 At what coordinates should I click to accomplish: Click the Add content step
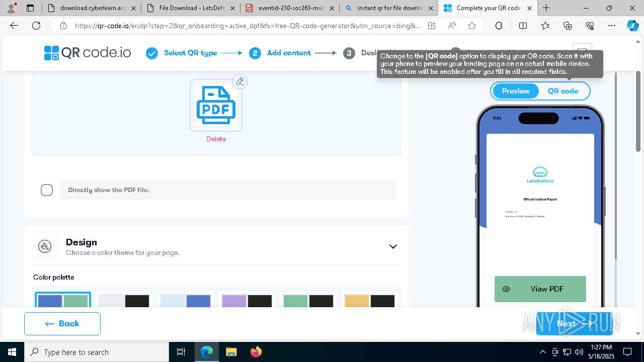(280, 53)
